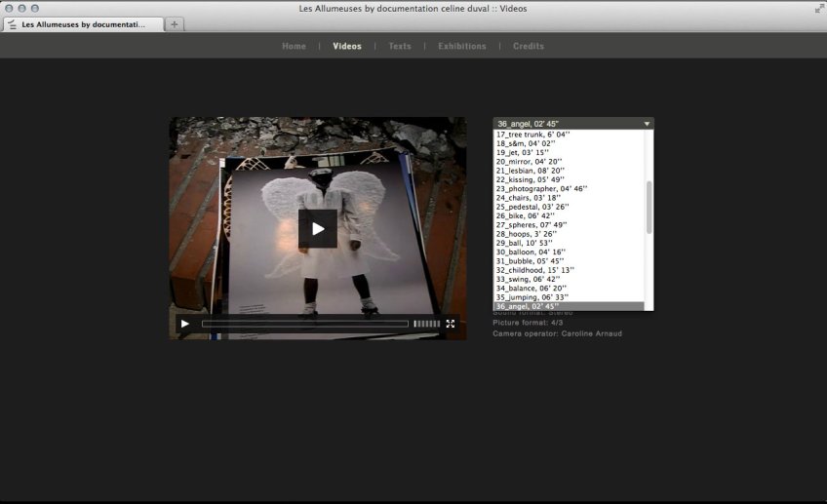
Task: Click the large play overlay on video
Action: 318,229
